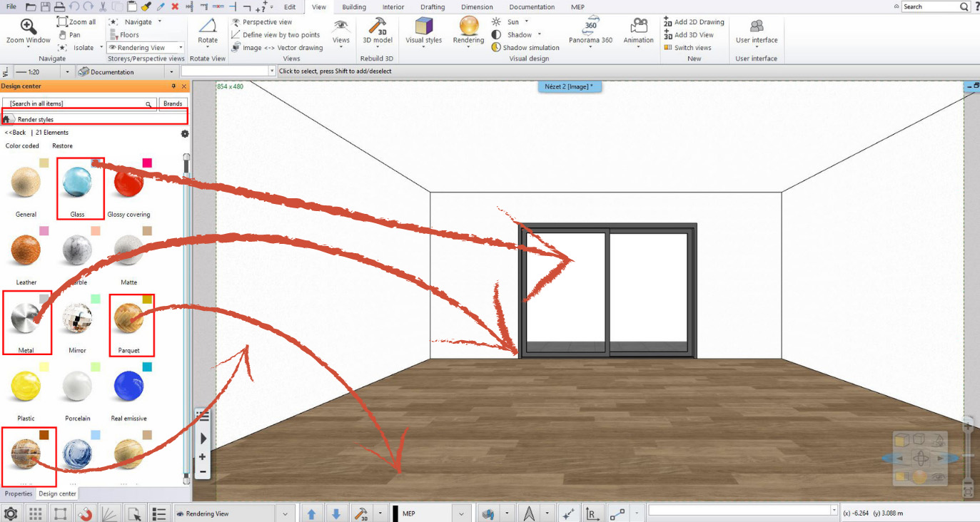
Task: Click the paintbrush format icon
Action: (x=146, y=6)
